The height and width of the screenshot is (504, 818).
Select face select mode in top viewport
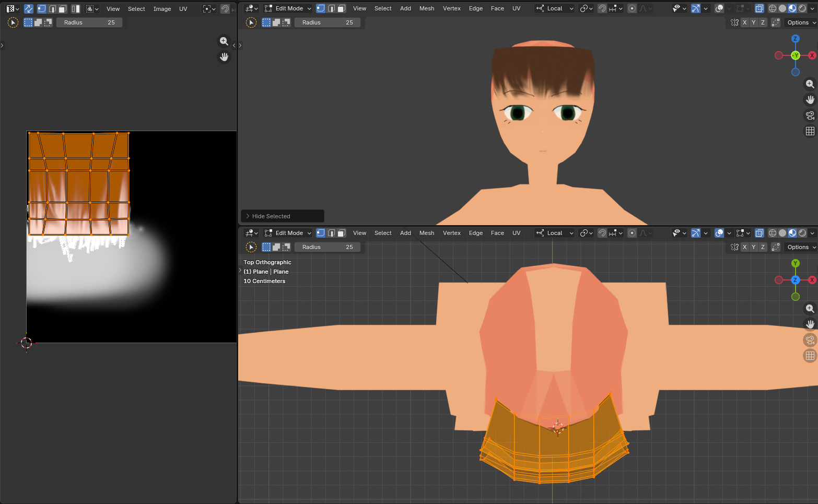coord(342,8)
